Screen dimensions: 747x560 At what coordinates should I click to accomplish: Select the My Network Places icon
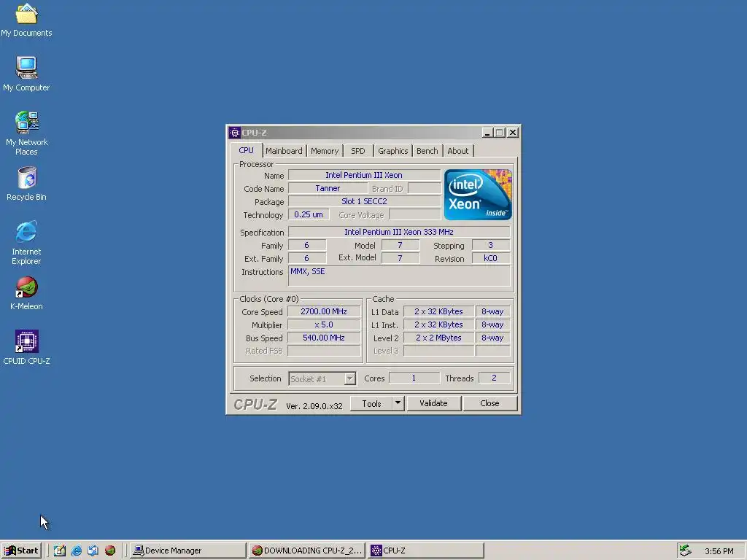tap(26, 133)
